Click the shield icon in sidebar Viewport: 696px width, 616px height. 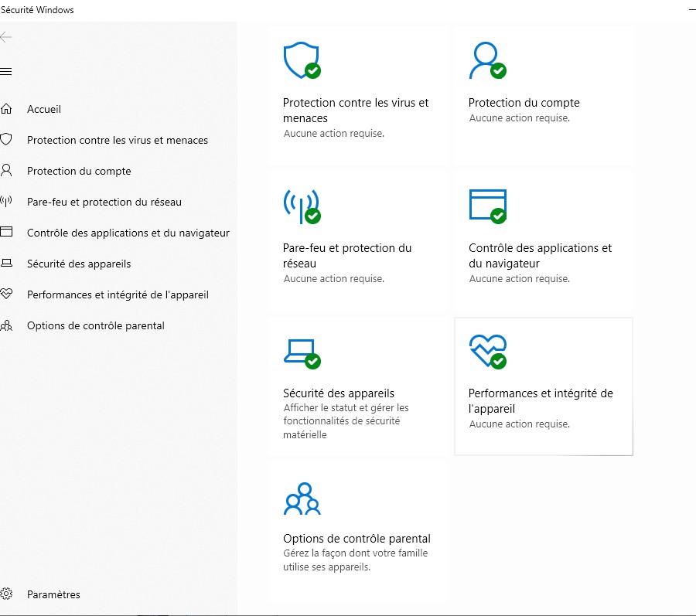coord(6,139)
